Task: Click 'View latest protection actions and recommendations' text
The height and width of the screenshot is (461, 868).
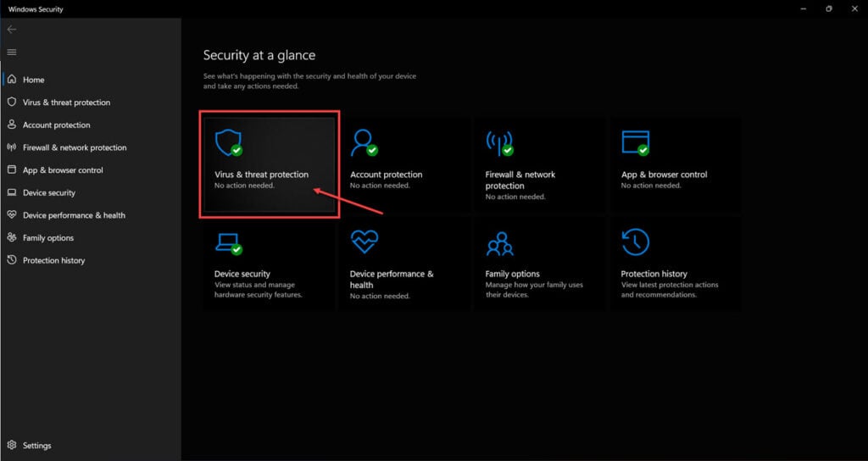Action: [670, 290]
